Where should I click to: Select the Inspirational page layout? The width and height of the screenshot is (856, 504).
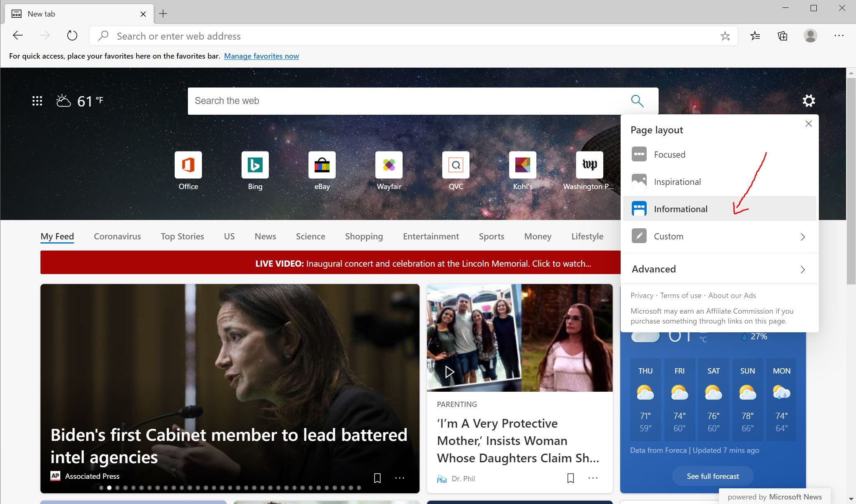[x=677, y=182]
